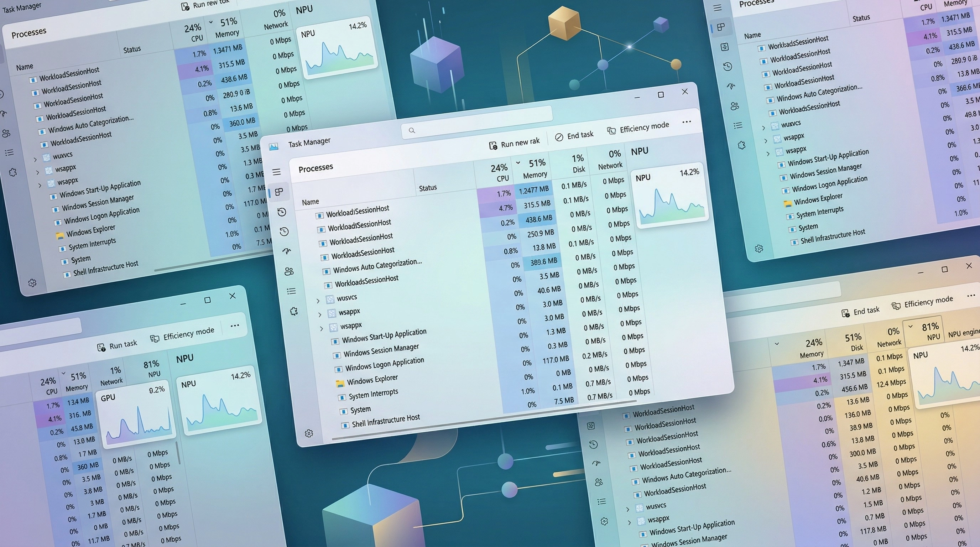
Task: Open Services puzzle-gear icon in center window sidebar
Action: coord(294,311)
